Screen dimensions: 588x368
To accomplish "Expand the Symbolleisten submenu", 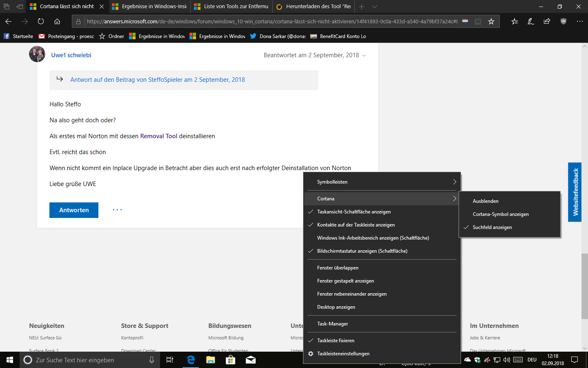I will tap(382, 182).
